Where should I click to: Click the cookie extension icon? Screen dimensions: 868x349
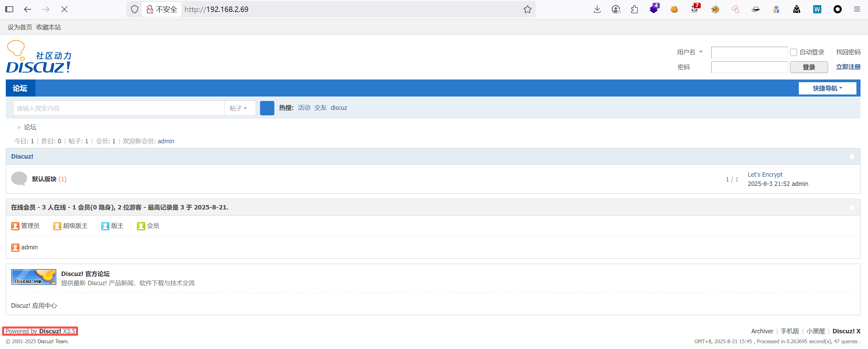coord(674,9)
